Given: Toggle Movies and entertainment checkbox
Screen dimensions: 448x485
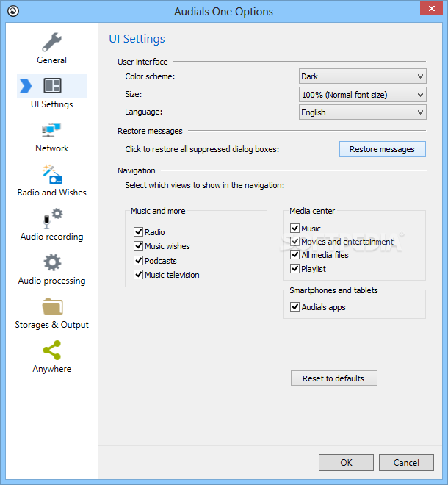Looking at the screenshot, I should (x=295, y=242).
